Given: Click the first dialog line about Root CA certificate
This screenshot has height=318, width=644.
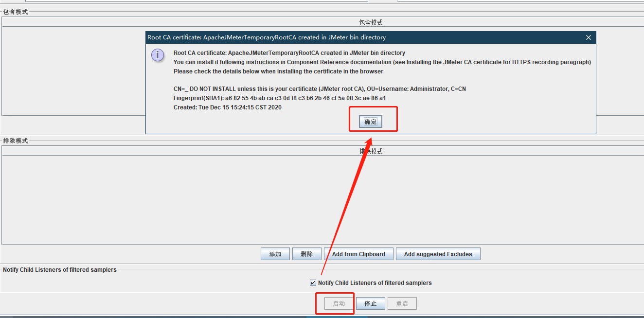Looking at the screenshot, I should click(289, 53).
